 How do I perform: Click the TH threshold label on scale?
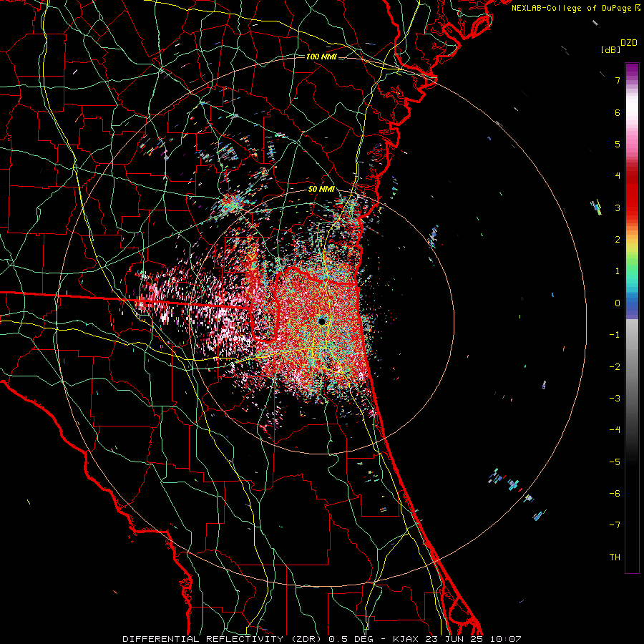[x=615, y=557]
